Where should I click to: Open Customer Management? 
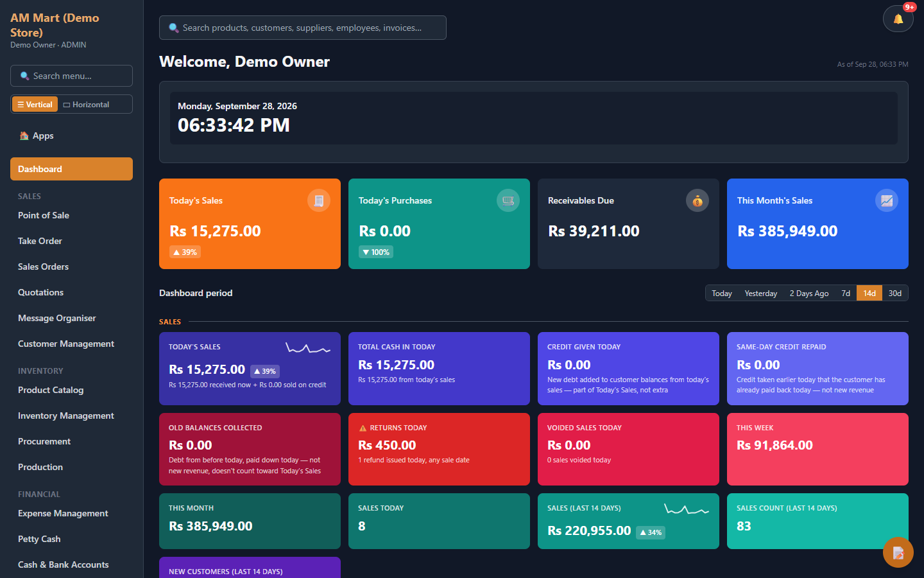[71, 344]
